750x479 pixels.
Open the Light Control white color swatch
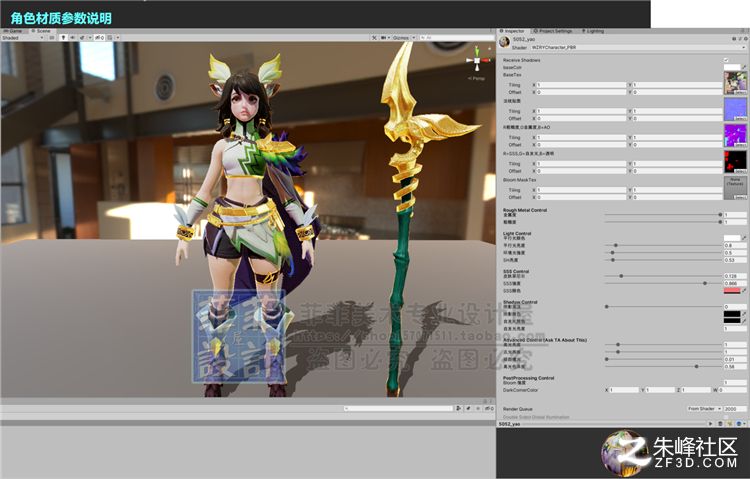(x=732, y=238)
